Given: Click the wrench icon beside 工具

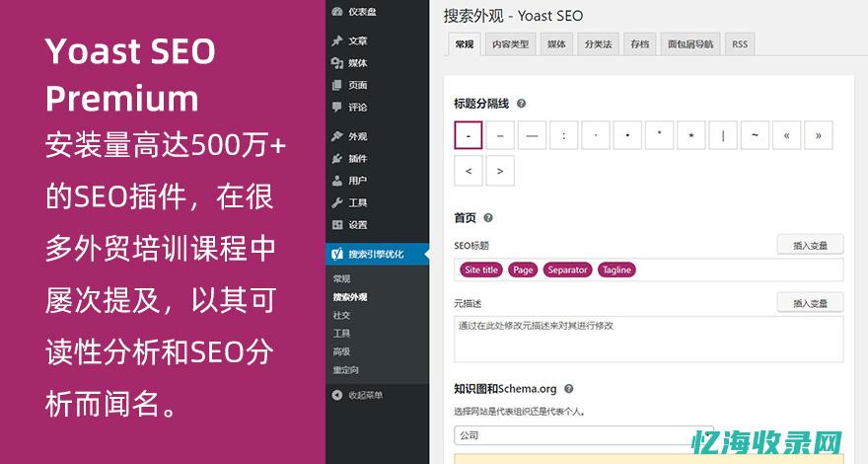Looking at the screenshot, I should (x=337, y=203).
